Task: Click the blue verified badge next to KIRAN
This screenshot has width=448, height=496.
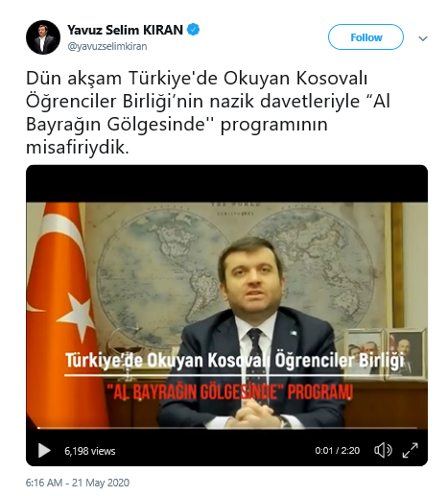Action: point(193,30)
